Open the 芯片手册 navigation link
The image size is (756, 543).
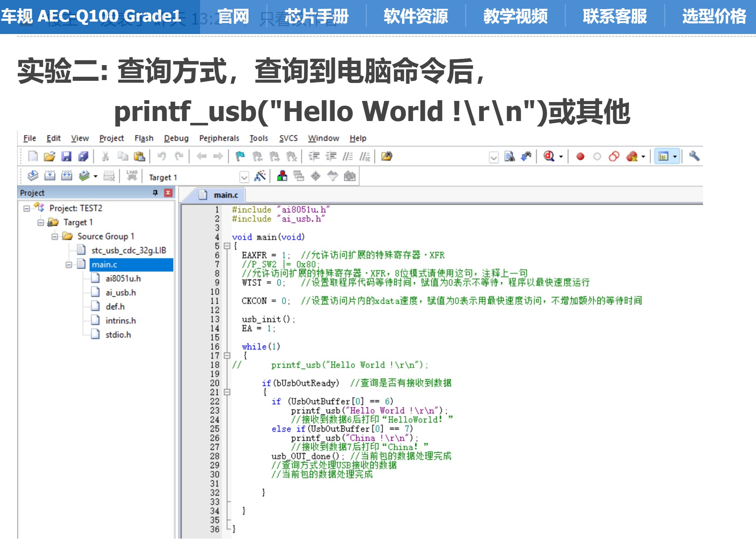click(316, 16)
